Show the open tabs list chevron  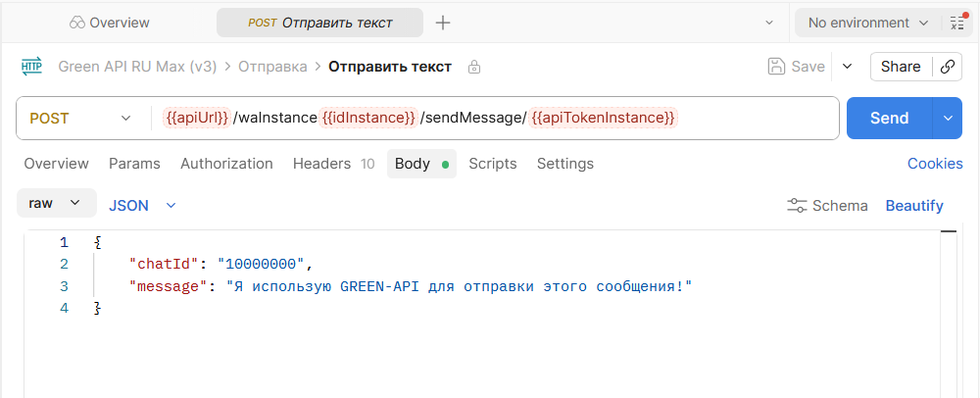(x=767, y=23)
